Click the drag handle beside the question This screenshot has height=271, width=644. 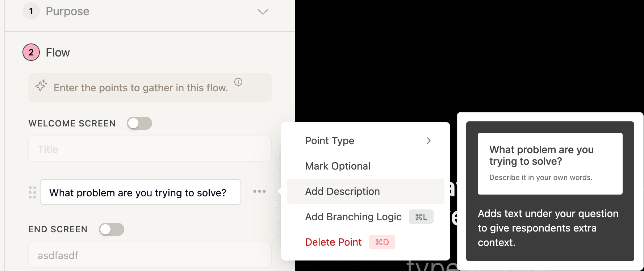[32, 192]
